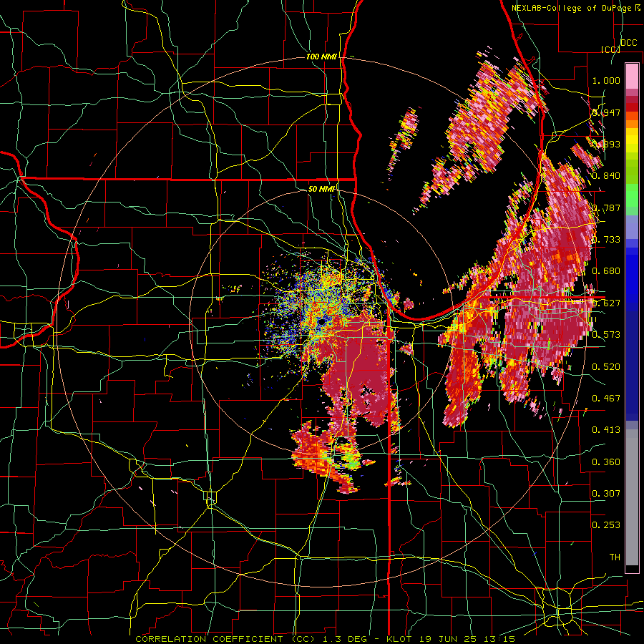This screenshot has height=644, width=644.
Task: Pick the pink segment atop the color scale
Action: (632, 76)
